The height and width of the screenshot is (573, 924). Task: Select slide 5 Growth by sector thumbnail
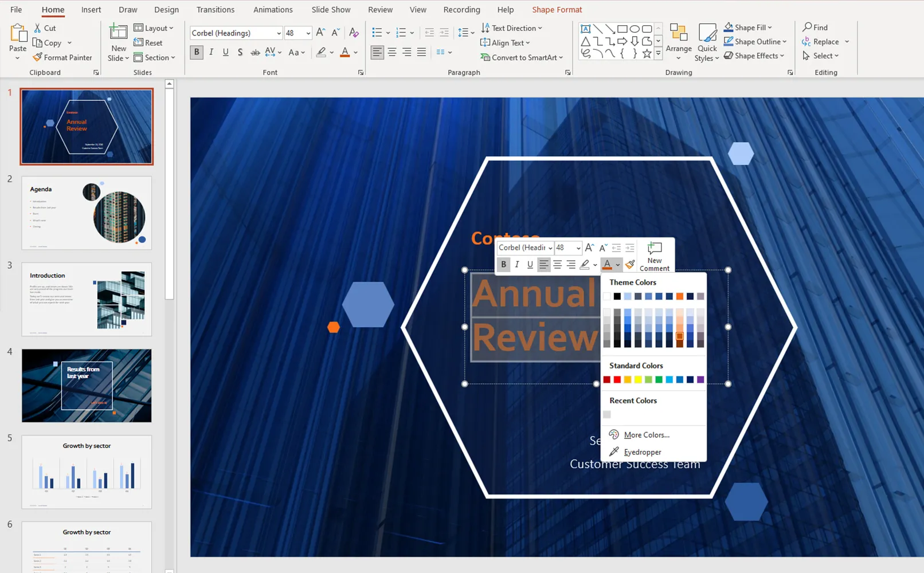pyautogui.click(x=87, y=472)
